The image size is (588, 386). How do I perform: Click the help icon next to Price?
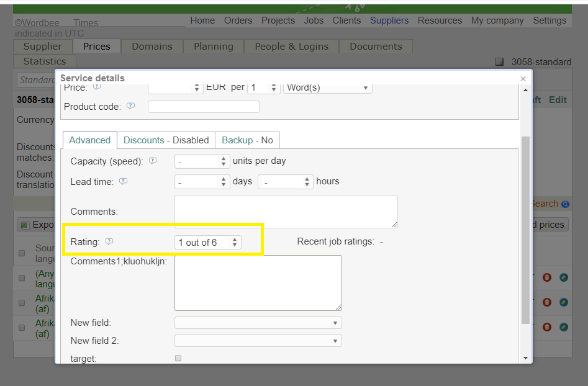[97, 88]
